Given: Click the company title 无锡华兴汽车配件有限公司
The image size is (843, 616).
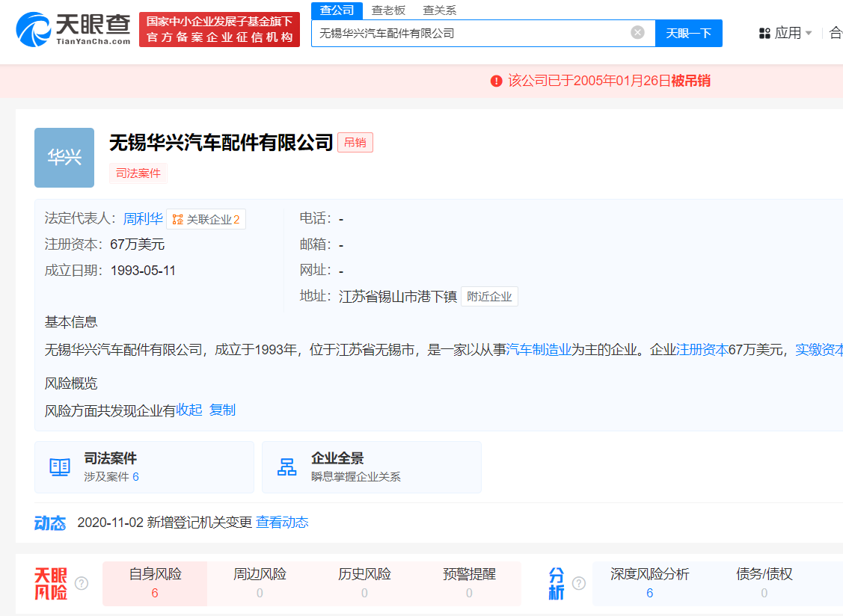Looking at the screenshot, I should (221, 143).
